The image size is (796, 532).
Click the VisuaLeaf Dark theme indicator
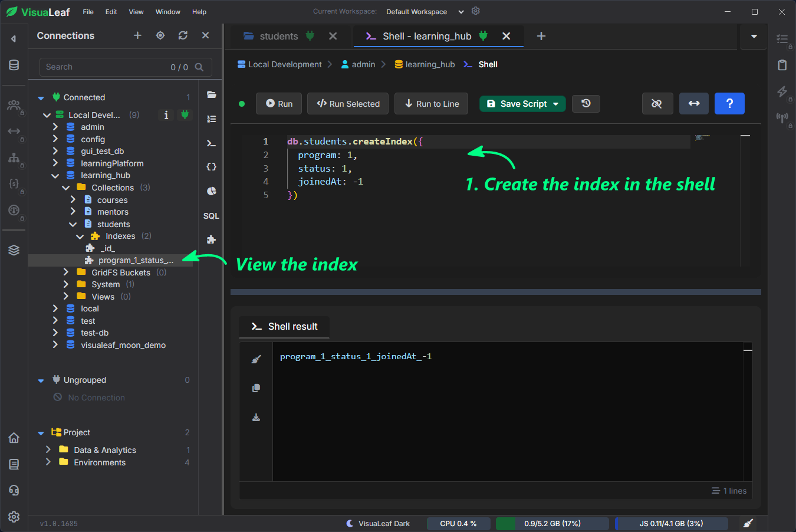point(378,523)
